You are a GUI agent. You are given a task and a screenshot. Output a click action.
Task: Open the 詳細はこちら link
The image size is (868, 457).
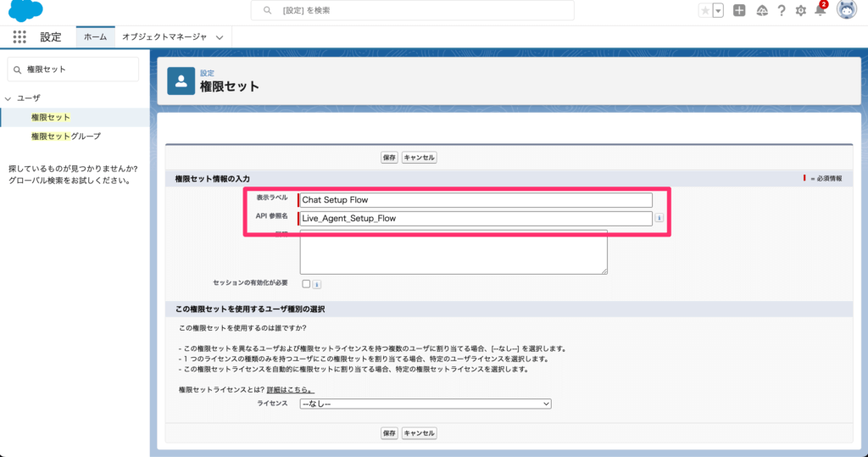290,389
